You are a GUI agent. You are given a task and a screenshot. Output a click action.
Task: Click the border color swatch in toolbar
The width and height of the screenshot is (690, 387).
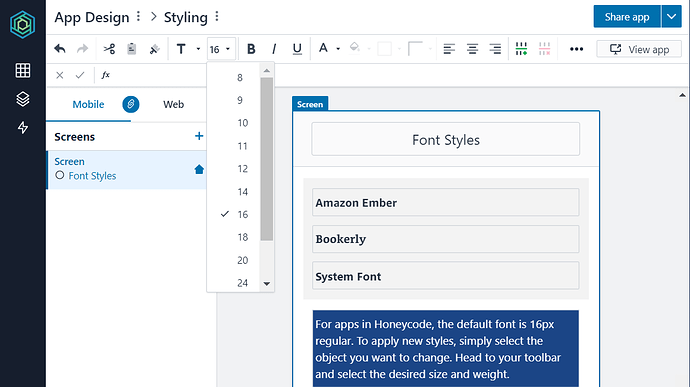[384, 49]
